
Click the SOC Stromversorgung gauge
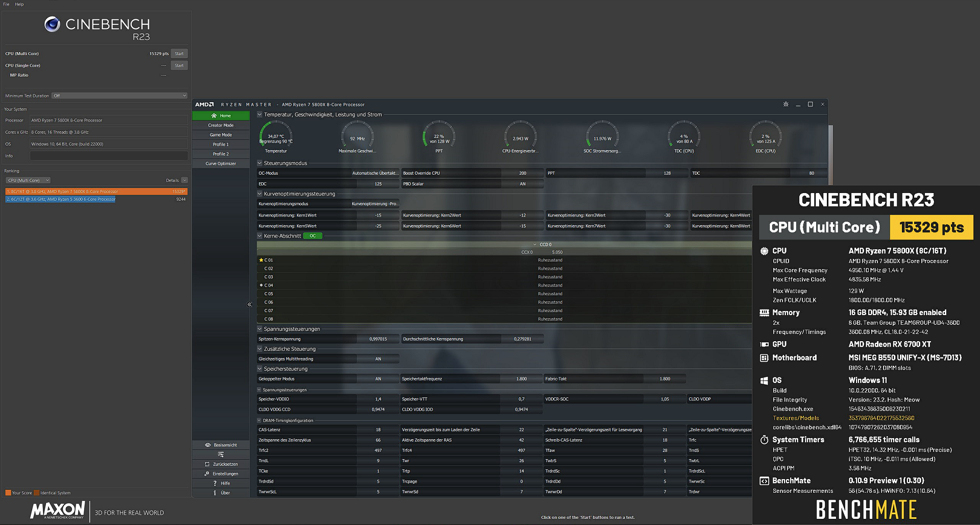pos(602,137)
